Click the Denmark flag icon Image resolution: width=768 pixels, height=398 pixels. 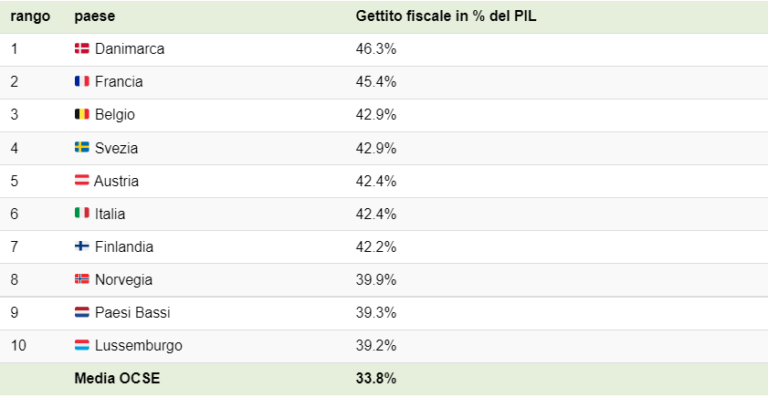82,48
